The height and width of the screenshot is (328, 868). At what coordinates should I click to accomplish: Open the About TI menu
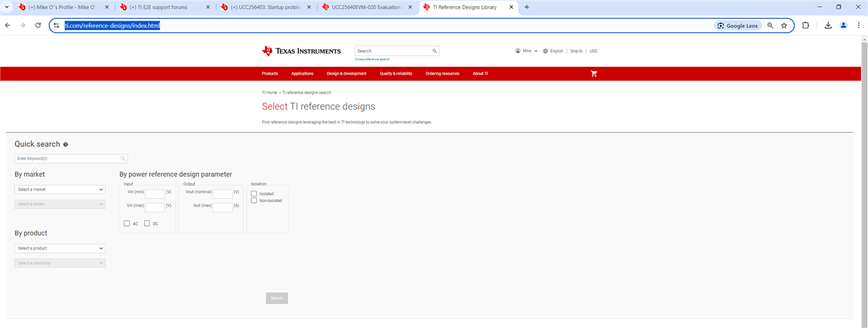(480, 73)
